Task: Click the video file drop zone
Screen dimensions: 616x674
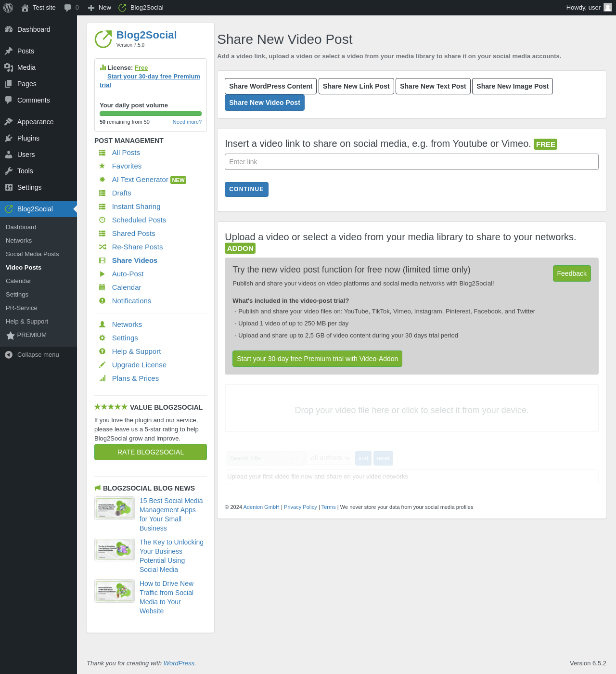Action: point(411,408)
